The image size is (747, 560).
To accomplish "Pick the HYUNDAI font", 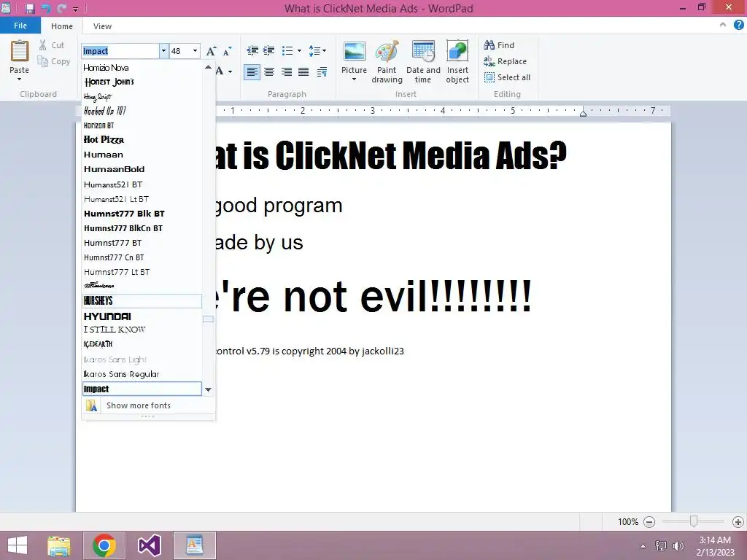I will pos(142,316).
